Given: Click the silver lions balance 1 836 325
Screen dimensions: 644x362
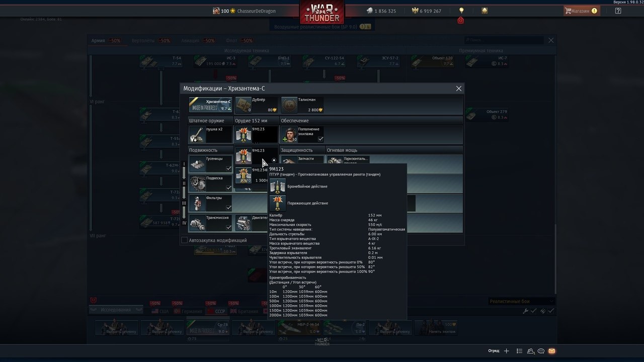Looking at the screenshot, I should 380,11.
